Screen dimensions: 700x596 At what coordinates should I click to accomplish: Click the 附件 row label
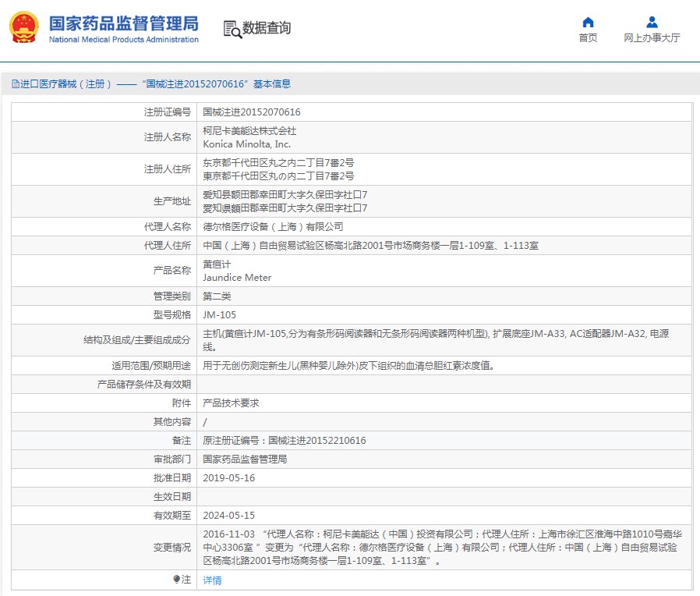(182, 403)
